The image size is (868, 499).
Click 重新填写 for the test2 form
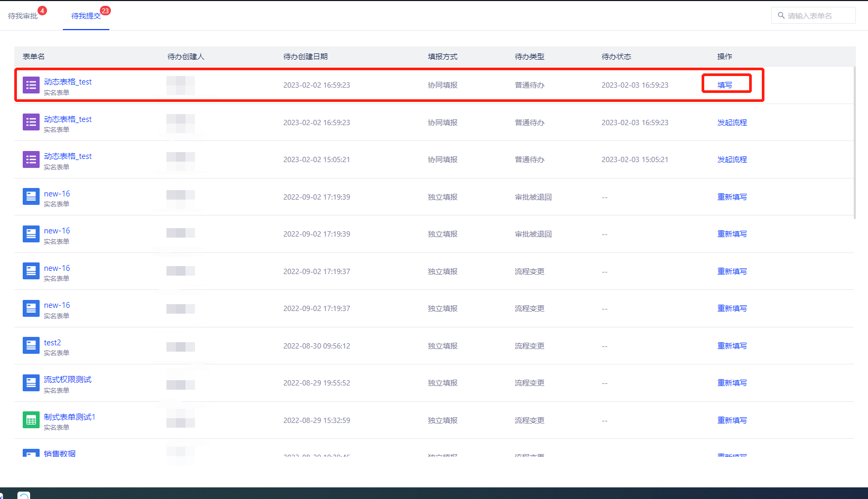(732, 346)
